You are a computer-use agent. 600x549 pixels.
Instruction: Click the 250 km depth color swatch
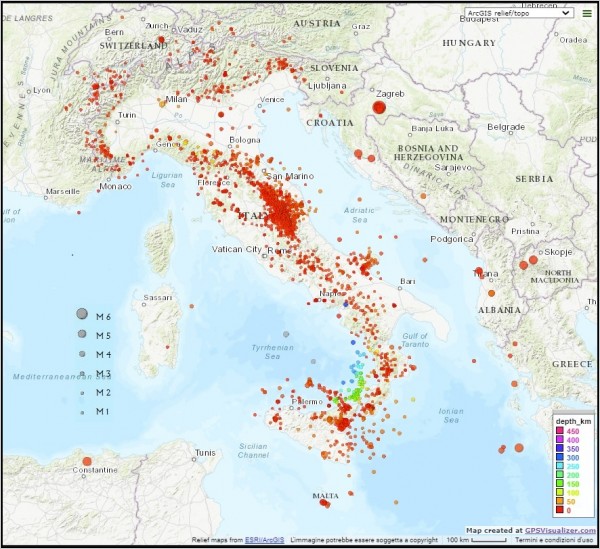[560, 466]
